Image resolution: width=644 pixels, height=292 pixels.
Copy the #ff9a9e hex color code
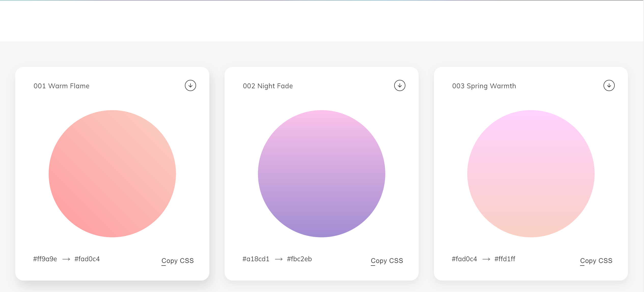(x=45, y=259)
